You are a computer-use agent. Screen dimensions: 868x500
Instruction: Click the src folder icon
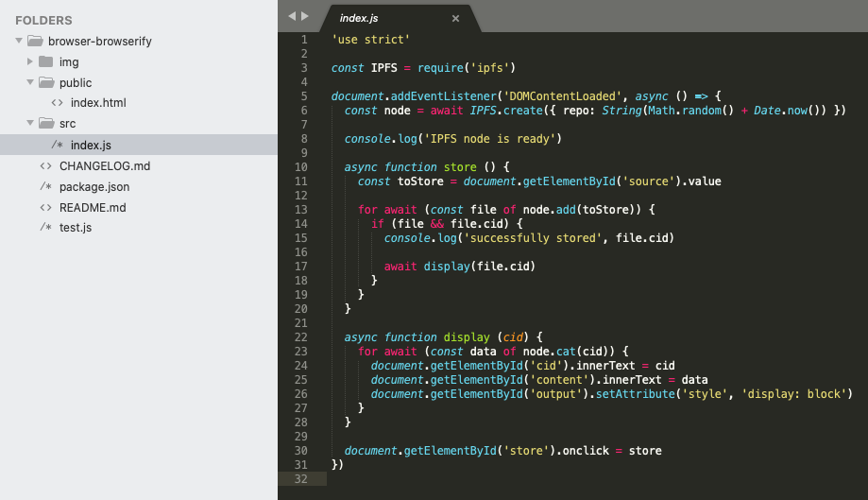46,123
